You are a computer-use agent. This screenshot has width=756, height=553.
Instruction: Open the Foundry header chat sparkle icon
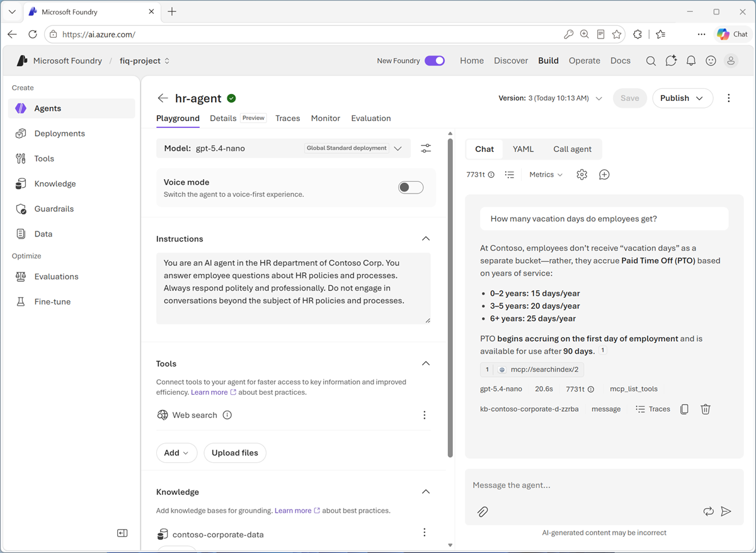pos(671,61)
